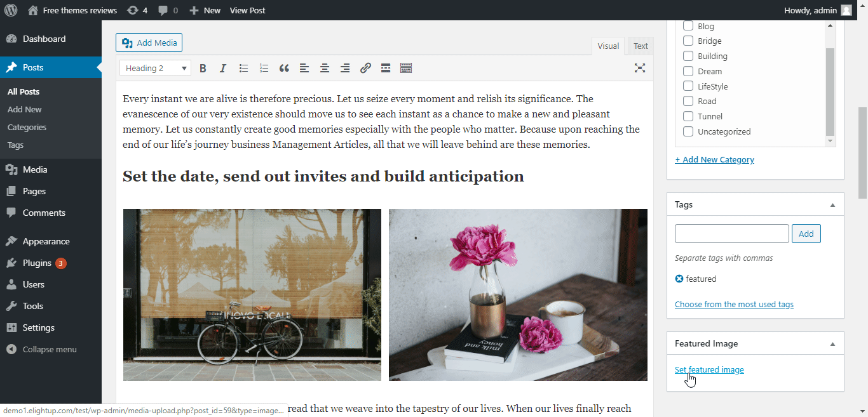Toggle the toolbar (kitchen sink) icon

tap(406, 68)
